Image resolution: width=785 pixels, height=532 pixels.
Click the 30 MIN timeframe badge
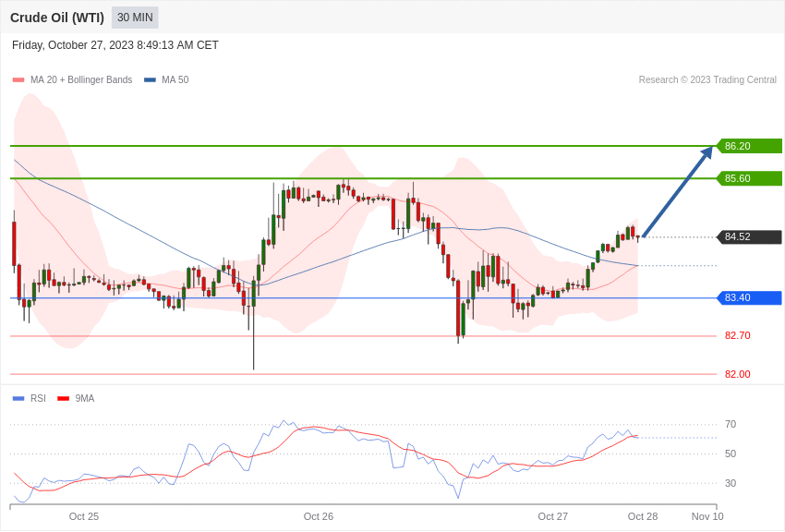(x=135, y=18)
